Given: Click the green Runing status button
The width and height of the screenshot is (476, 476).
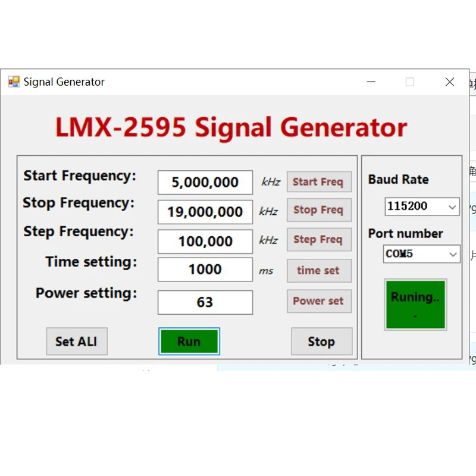Looking at the screenshot, I should click(x=415, y=305).
